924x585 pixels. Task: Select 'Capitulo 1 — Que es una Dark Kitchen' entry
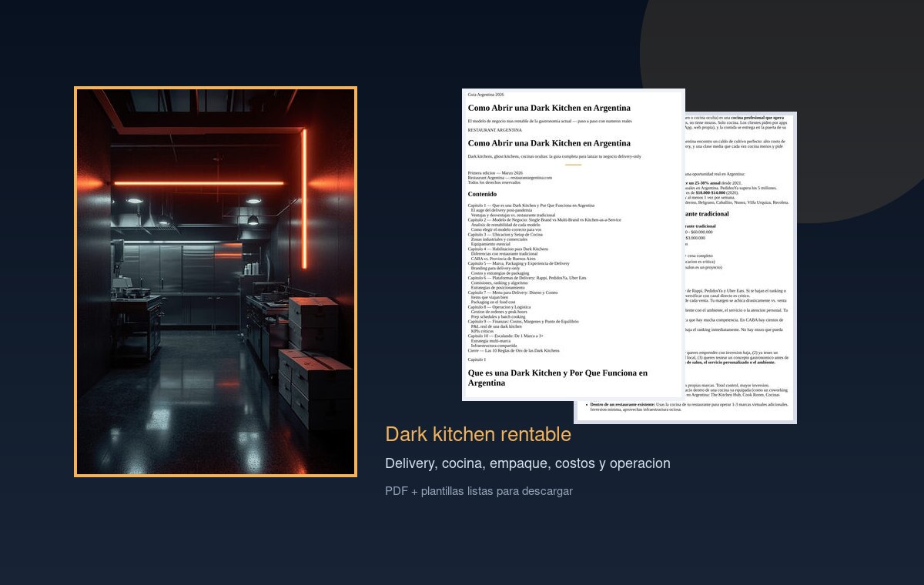pyautogui.click(x=531, y=206)
